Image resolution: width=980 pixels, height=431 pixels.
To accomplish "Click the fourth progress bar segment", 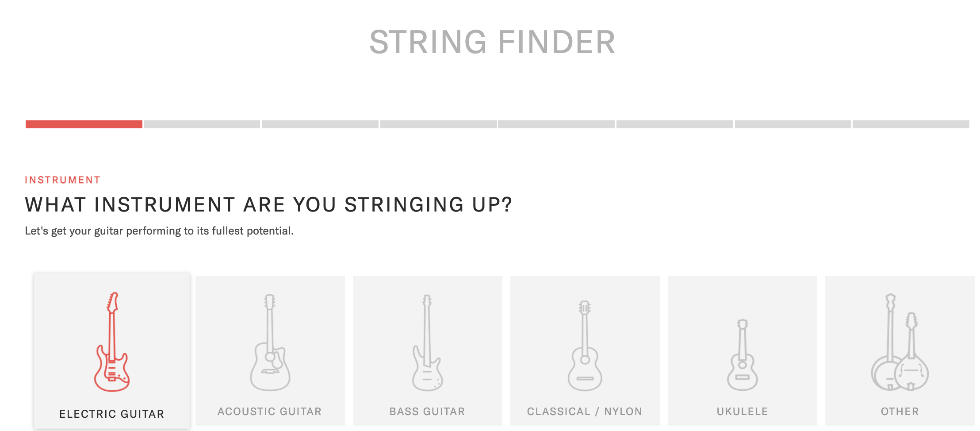I will point(439,124).
